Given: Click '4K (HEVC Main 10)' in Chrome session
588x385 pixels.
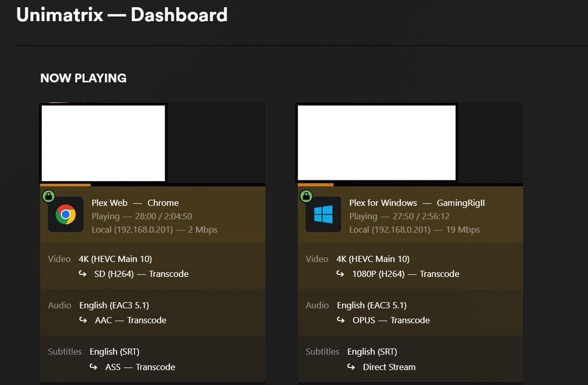Looking at the screenshot, I should [x=115, y=259].
